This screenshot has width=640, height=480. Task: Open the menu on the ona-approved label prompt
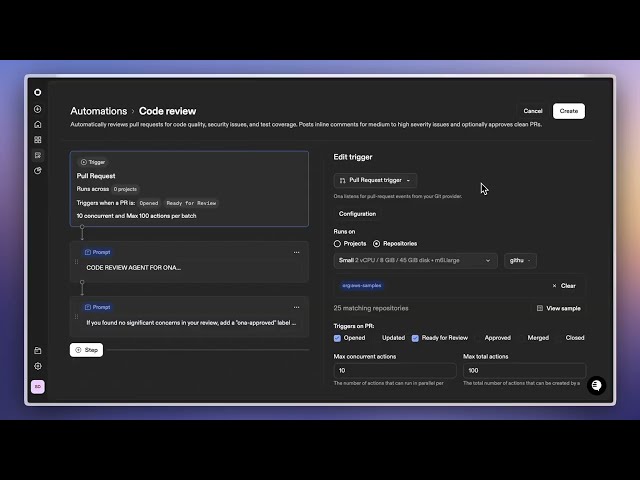tap(296, 307)
